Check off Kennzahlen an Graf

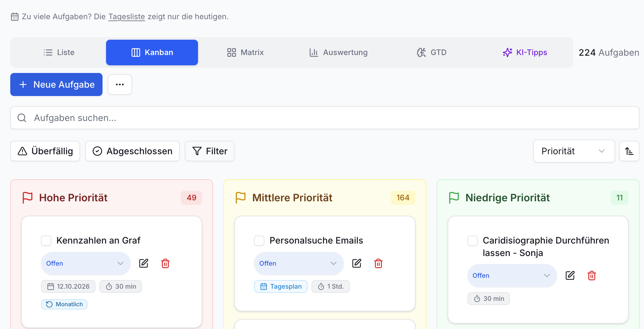[46, 241]
